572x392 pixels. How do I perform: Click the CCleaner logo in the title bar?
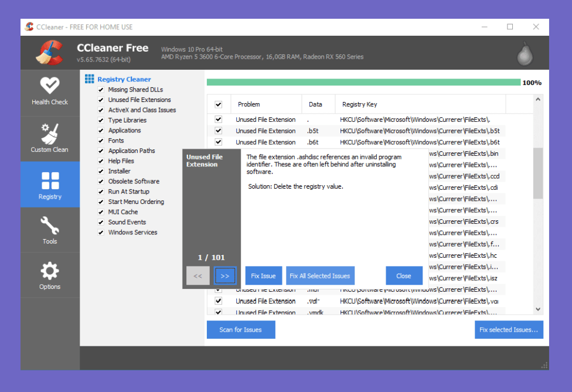[x=29, y=26]
